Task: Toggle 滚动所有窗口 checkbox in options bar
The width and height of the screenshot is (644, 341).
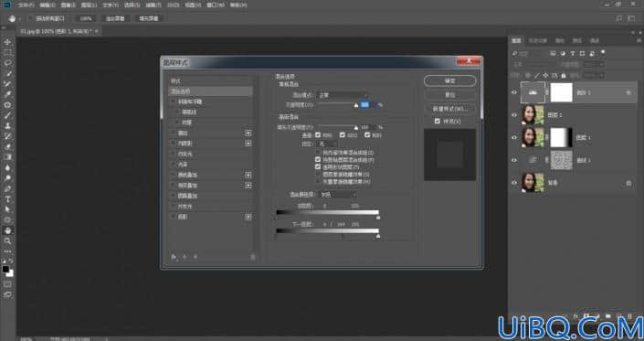Action: coord(30,18)
